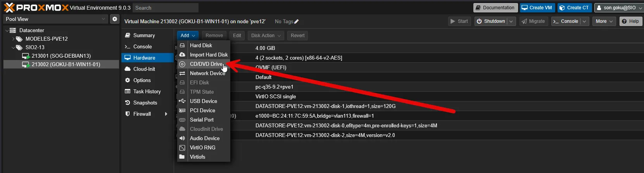Open the Snapshots section
Viewport: 644px width, 173px height.
145,103
